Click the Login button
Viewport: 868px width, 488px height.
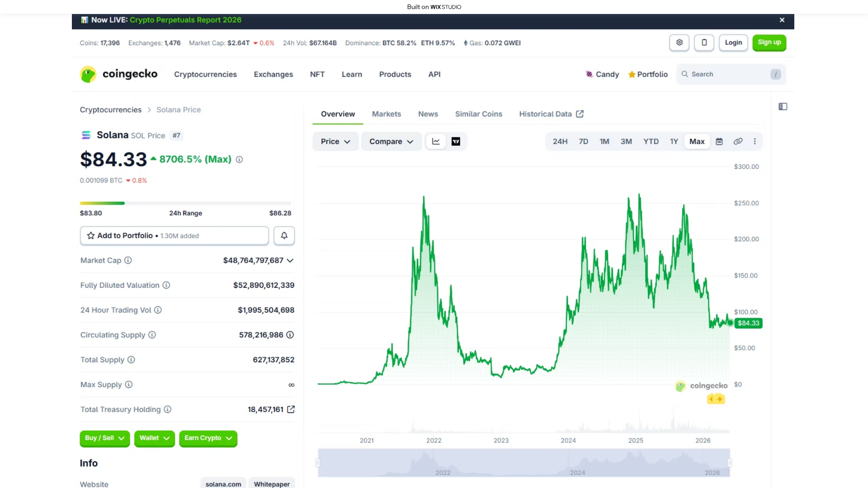733,42
